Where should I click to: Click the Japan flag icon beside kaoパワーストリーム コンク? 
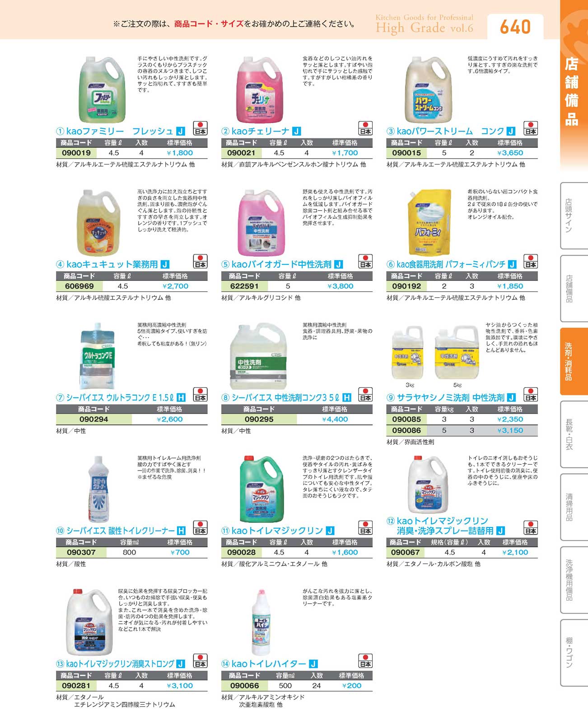[x=531, y=128]
